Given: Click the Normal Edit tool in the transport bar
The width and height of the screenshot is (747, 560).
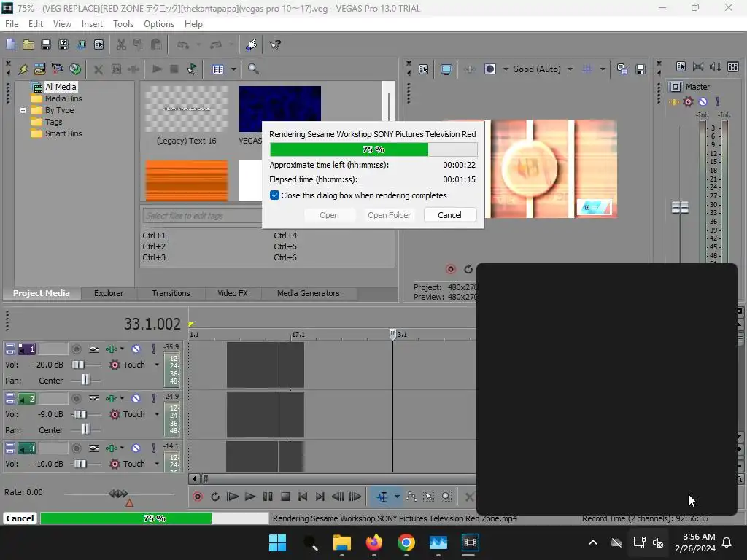Looking at the screenshot, I should coord(382,497).
